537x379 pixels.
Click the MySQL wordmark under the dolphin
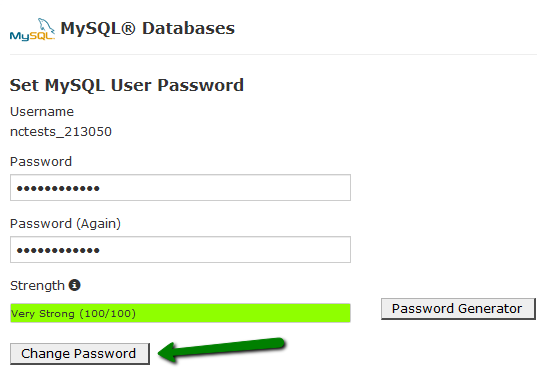click(32, 36)
